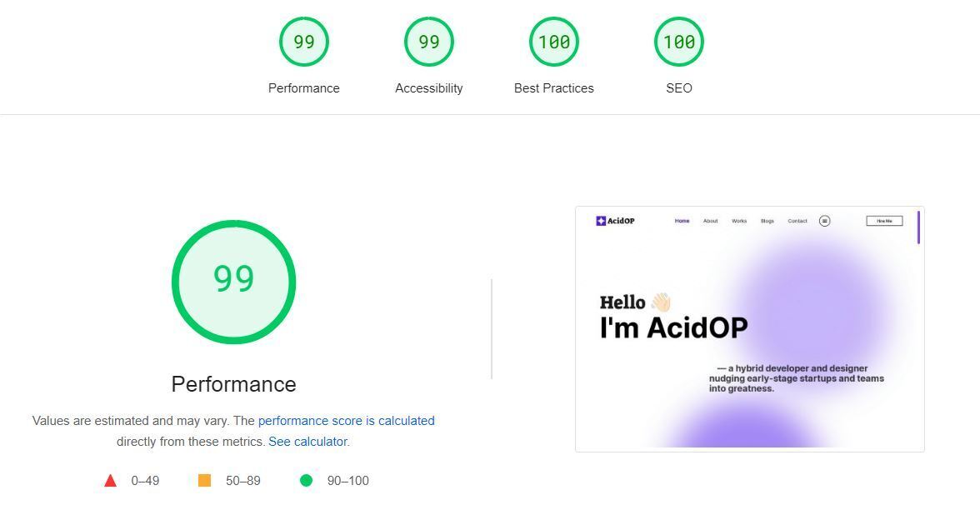Viewport: 980px width, 505px height.
Task: Click the purple scrollbar in the preview
Action: point(918,227)
